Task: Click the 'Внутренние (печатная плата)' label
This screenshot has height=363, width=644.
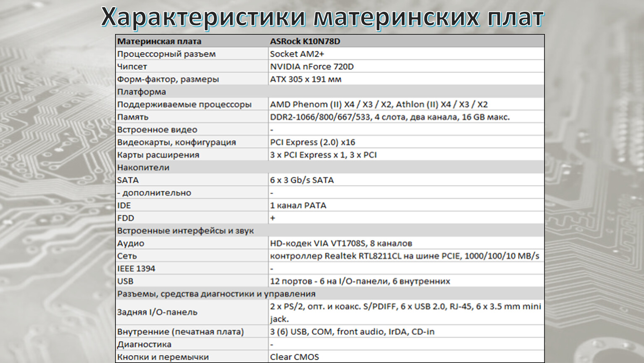Action: pos(180,331)
